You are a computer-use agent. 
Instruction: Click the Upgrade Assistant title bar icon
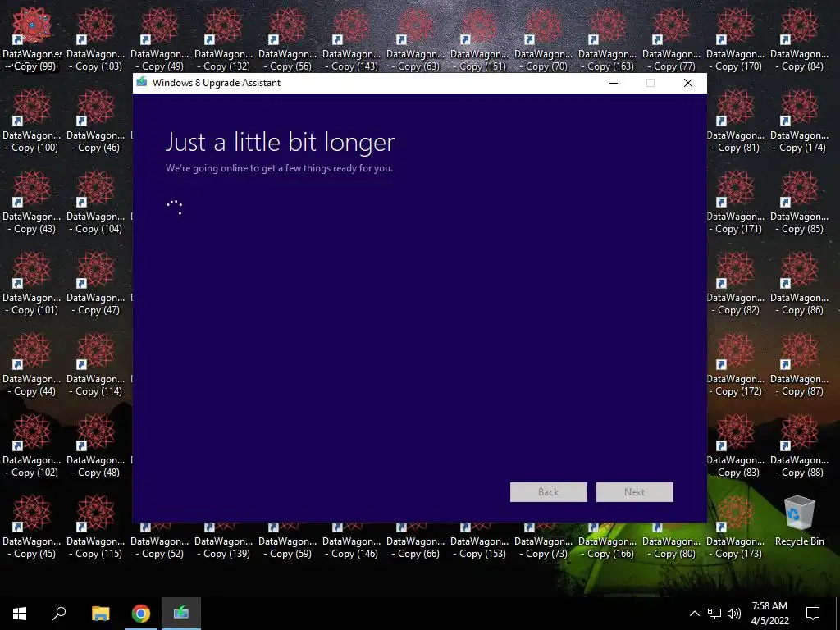(x=141, y=82)
